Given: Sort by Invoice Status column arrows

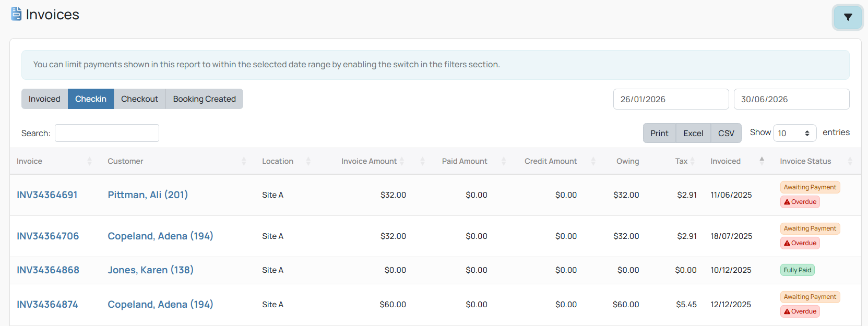Looking at the screenshot, I should [850, 161].
